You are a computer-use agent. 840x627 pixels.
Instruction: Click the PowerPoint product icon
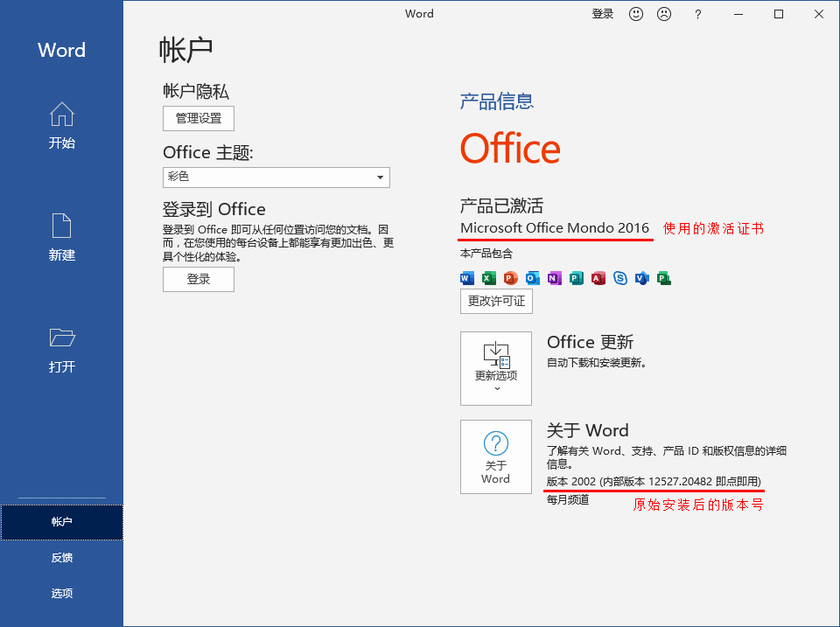point(510,278)
